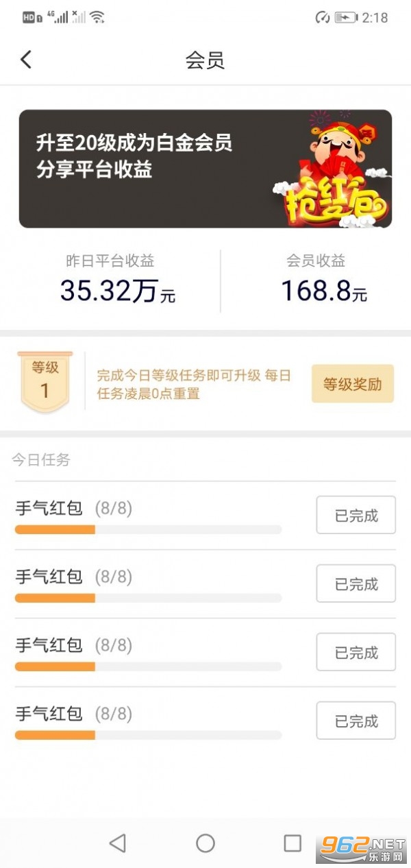Tap the 会员收益 168.8元 figure
The image size is (411, 868).
click(x=324, y=291)
